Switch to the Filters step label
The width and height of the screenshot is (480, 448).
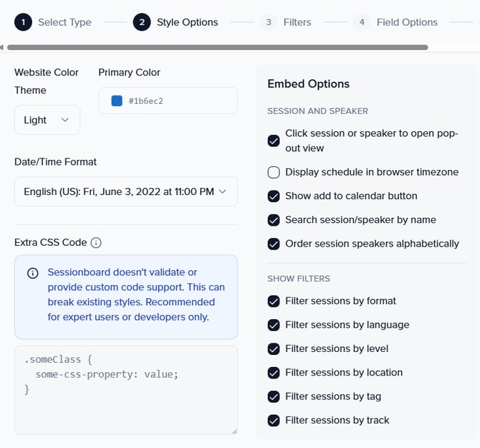click(297, 22)
